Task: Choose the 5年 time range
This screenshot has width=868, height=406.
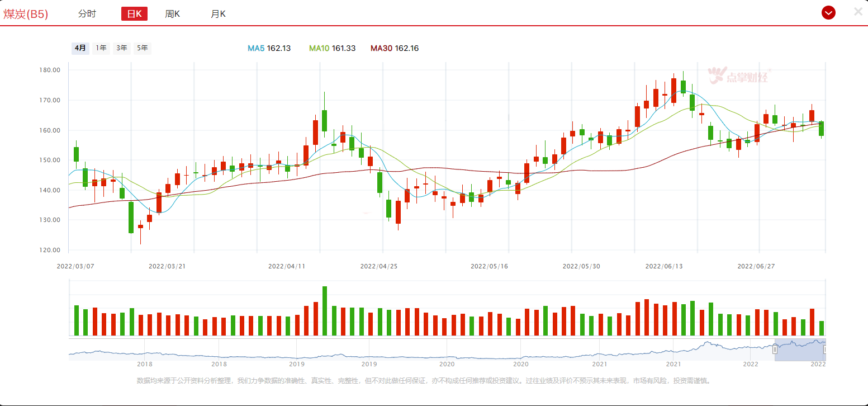Action: 143,48
